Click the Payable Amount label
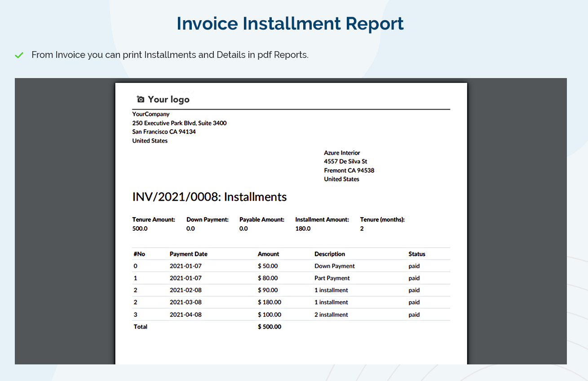Viewport: 588px width, 381px height. (x=262, y=220)
